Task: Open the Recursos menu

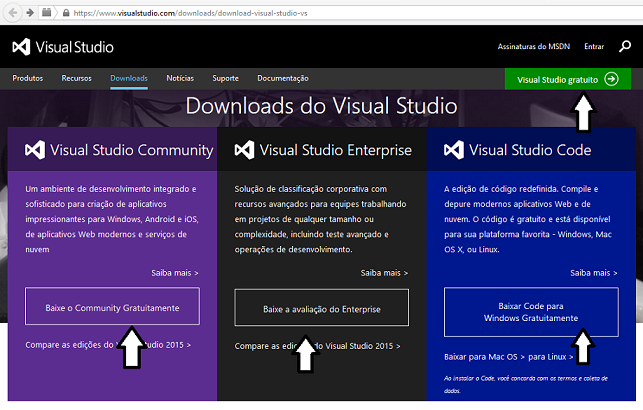Action: (x=76, y=78)
